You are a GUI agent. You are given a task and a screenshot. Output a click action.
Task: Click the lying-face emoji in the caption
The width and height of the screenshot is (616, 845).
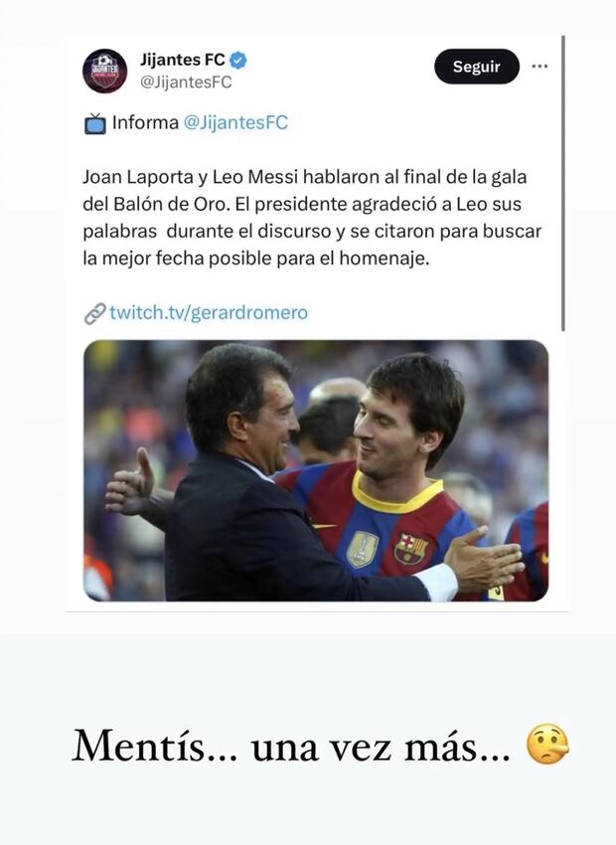click(547, 745)
